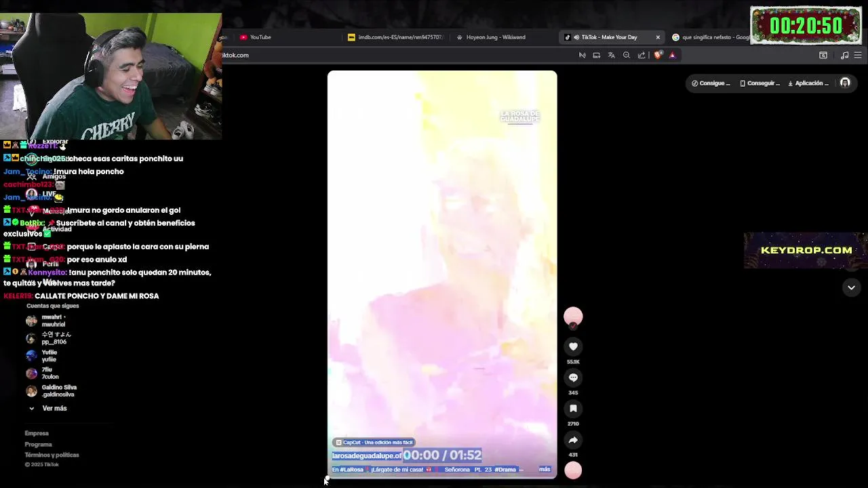Share the video with the arrow icon
Screen dimensions: 868x488
pyautogui.click(x=573, y=440)
